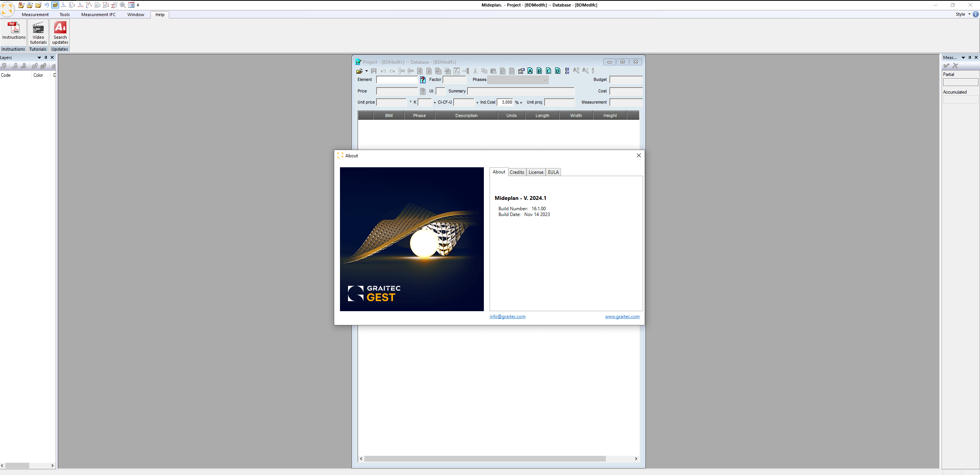Image resolution: width=980 pixels, height=475 pixels.
Task: Click the Graitec Gest splash image
Action: [x=412, y=239]
